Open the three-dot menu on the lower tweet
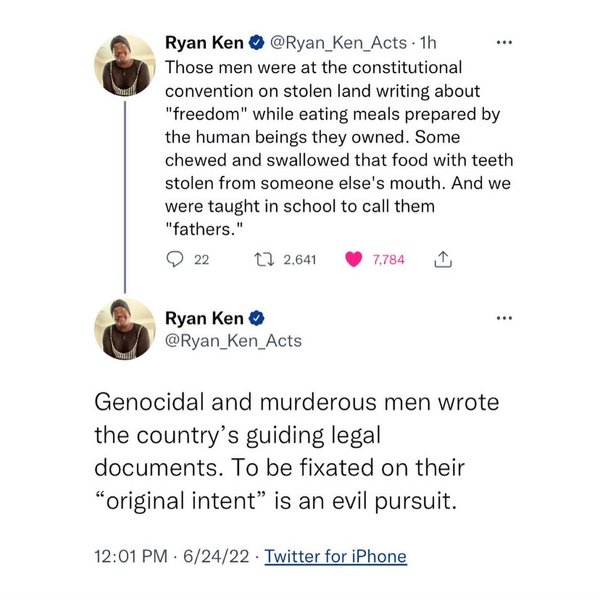 [x=504, y=319]
